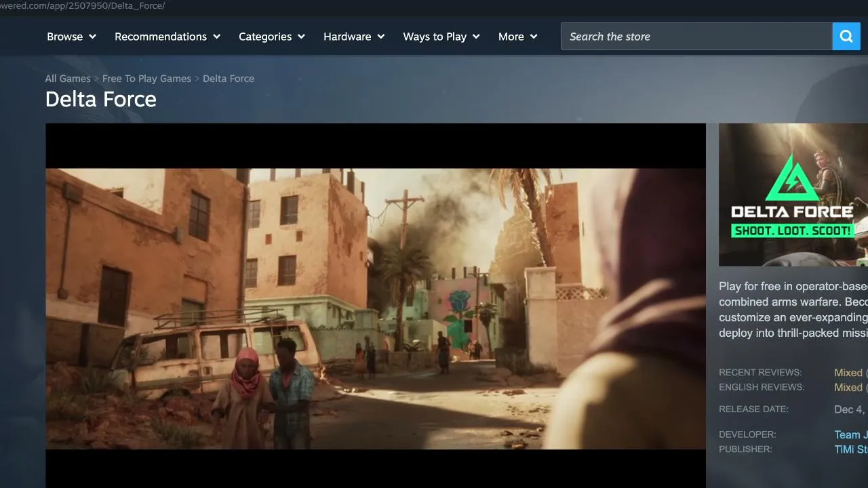Open the developer Team J link
The image size is (868, 488).
(850, 434)
